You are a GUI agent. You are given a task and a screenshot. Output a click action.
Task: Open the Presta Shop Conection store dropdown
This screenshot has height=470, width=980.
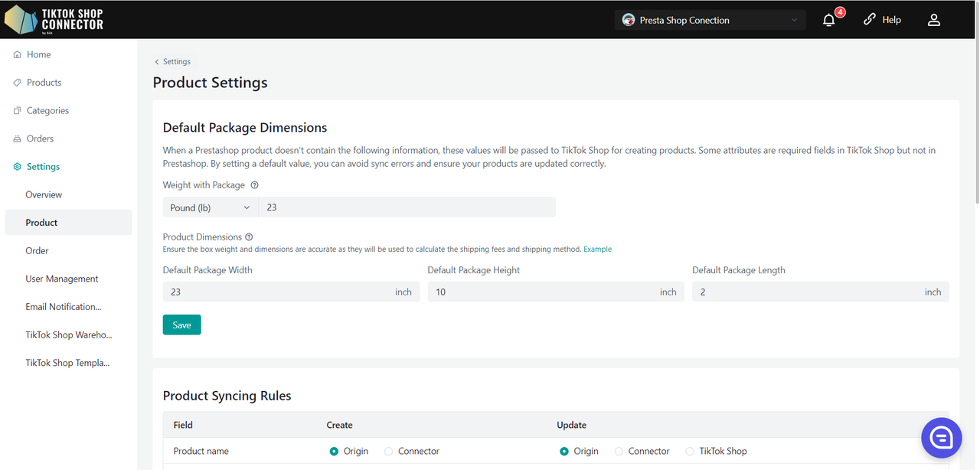pyautogui.click(x=710, y=20)
